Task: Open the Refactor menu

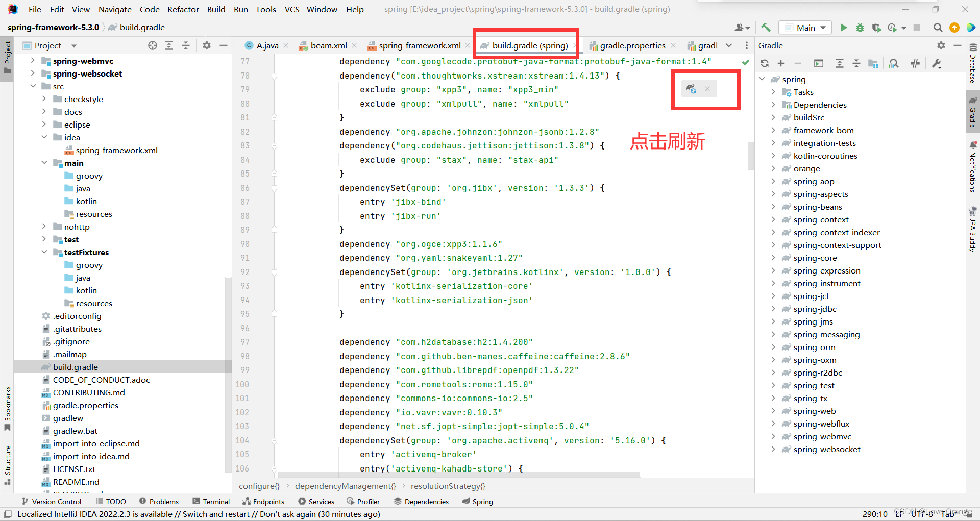Action: click(x=183, y=9)
